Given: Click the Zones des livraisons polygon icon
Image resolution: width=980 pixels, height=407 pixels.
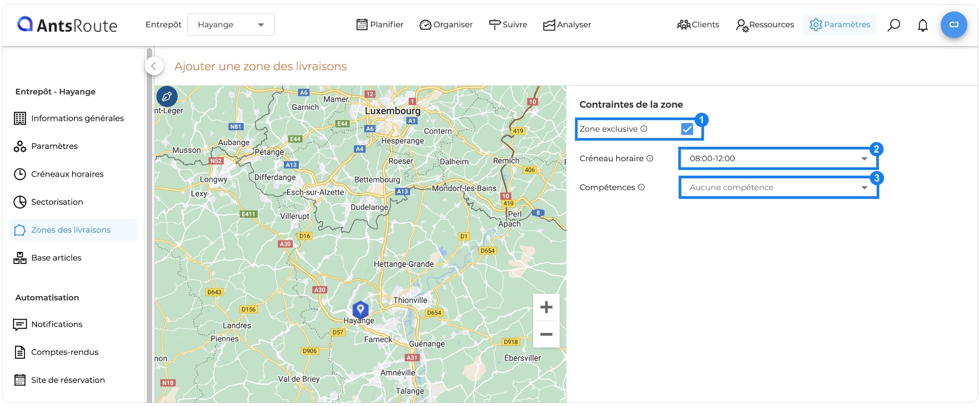Looking at the screenshot, I should click(x=20, y=230).
